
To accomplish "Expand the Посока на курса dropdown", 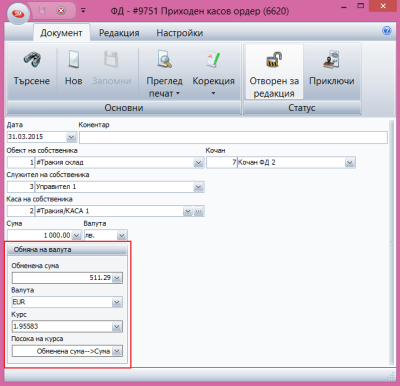I will pos(117,351).
